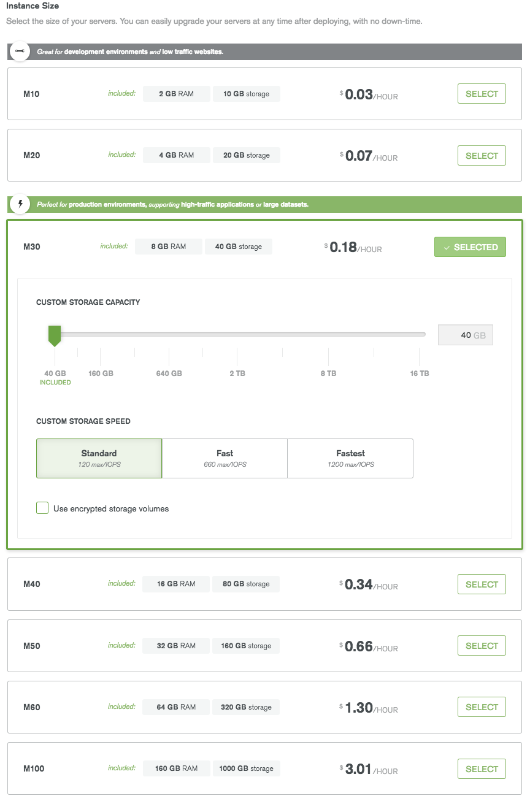Click the $3.01/HOUR price
Image resolution: width=530 pixels, height=812 pixels.
click(369, 769)
